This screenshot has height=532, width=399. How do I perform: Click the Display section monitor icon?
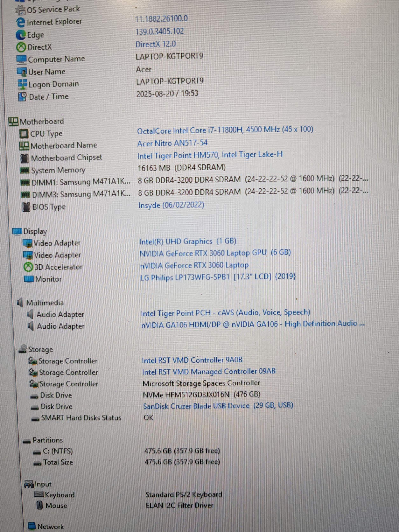click(17, 232)
